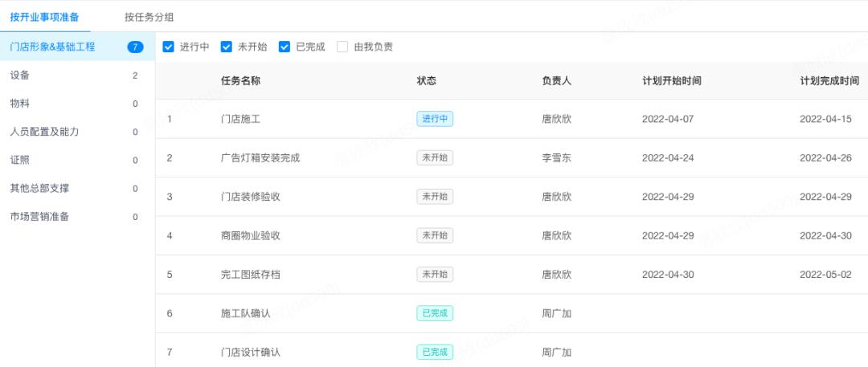The height and width of the screenshot is (367, 868).
Task: Open task 完工图纸存档
Action: (x=250, y=274)
